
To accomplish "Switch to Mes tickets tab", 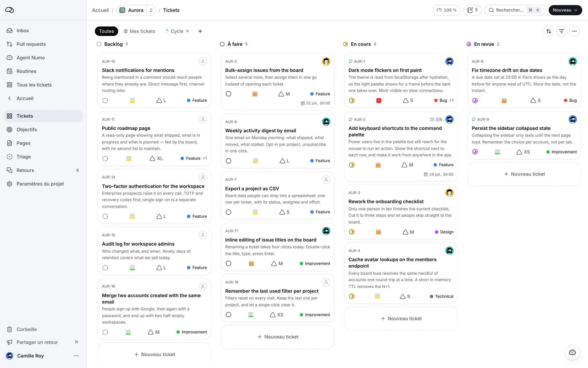I will (x=139, y=31).
